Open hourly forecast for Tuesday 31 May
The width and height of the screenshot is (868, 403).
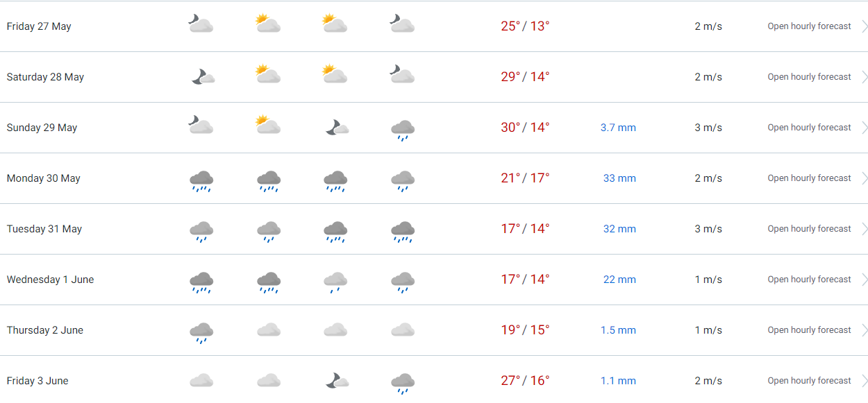pos(809,229)
